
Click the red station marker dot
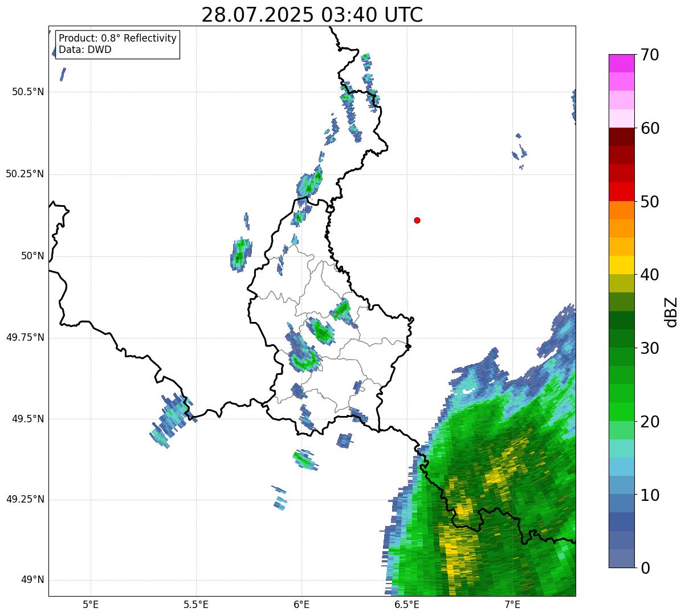[417, 220]
